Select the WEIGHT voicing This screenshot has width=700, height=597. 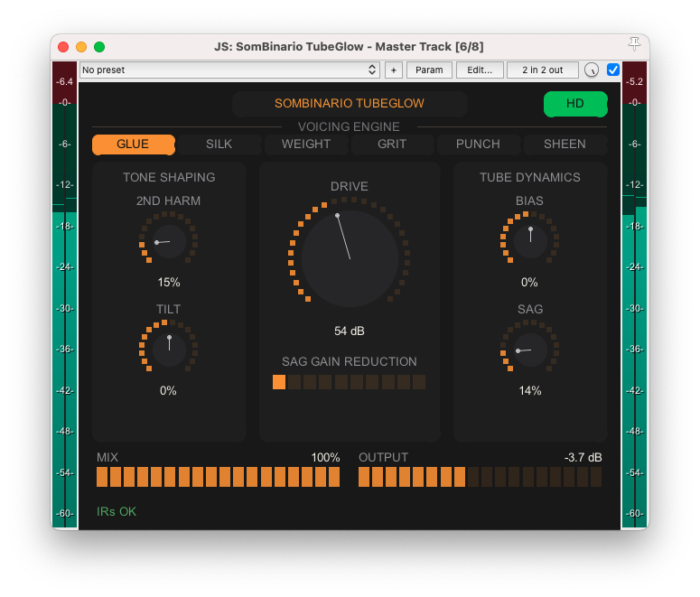click(x=306, y=145)
